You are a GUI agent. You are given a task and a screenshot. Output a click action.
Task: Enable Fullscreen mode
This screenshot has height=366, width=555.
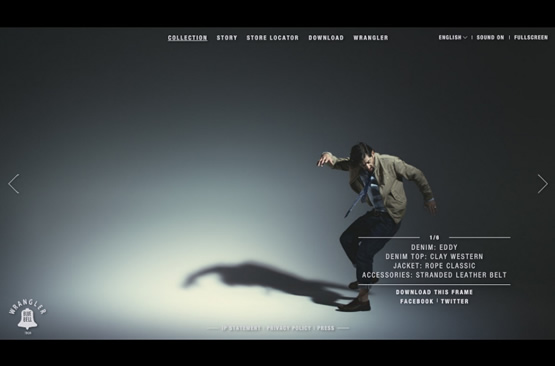(531, 38)
